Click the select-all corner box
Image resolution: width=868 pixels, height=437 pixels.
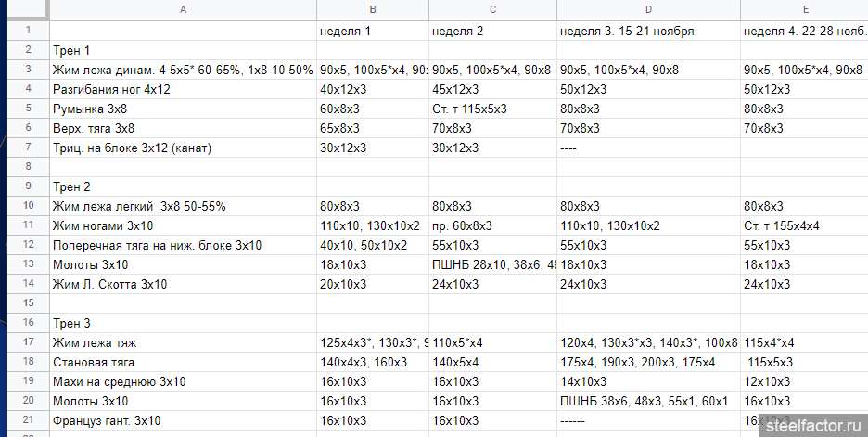coord(24,8)
